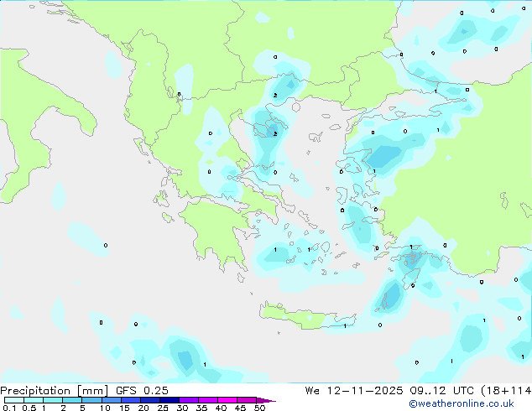The image size is (532, 411).
Task: Click the 'We 12-11-2025 09..12 UTC' date text
Action: tap(389, 391)
